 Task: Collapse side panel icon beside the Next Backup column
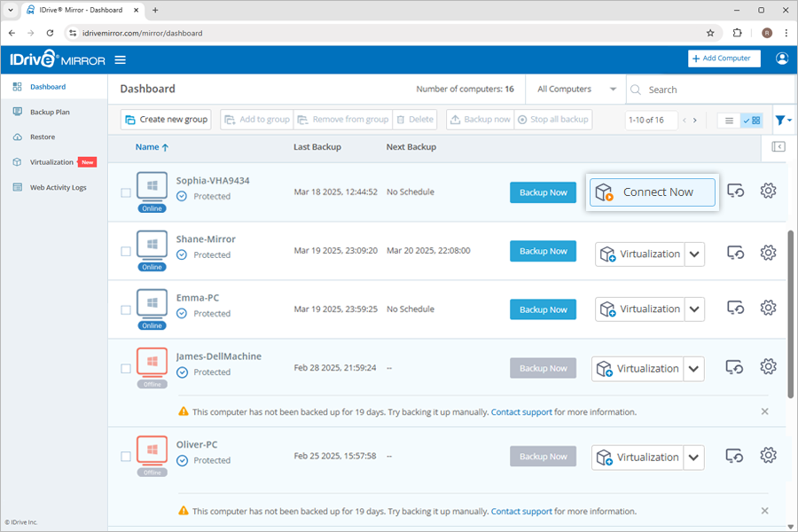click(778, 146)
